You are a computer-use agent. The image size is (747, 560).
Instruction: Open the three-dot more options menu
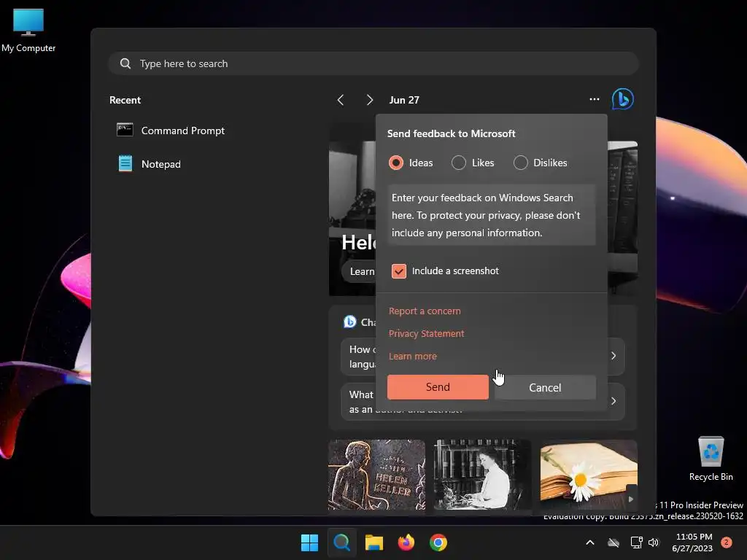click(x=594, y=99)
